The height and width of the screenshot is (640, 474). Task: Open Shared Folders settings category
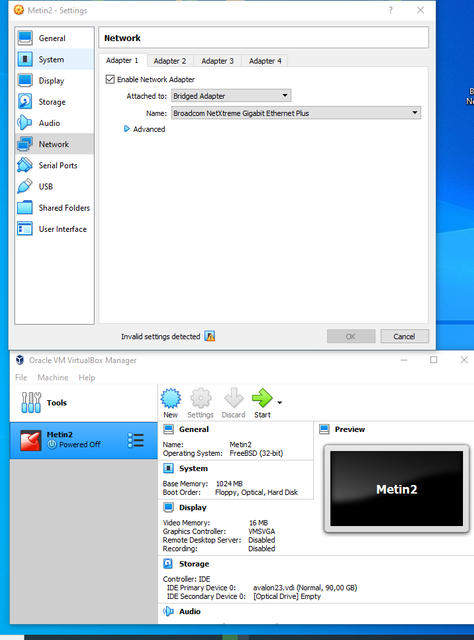pos(54,208)
